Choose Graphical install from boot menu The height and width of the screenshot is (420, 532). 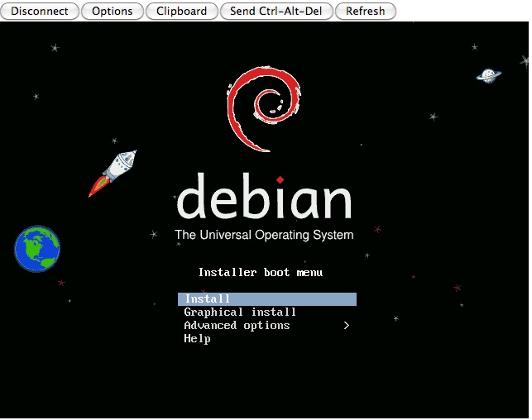coord(240,313)
